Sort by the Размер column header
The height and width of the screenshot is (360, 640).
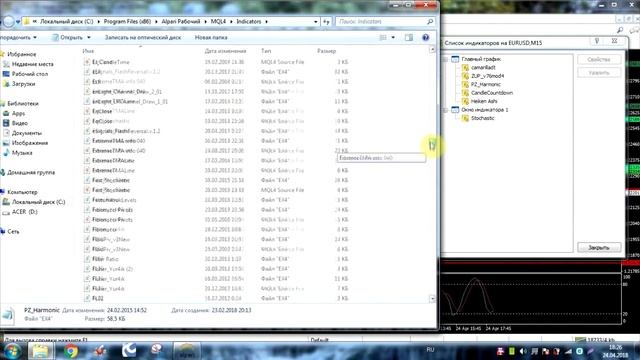point(326,51)
